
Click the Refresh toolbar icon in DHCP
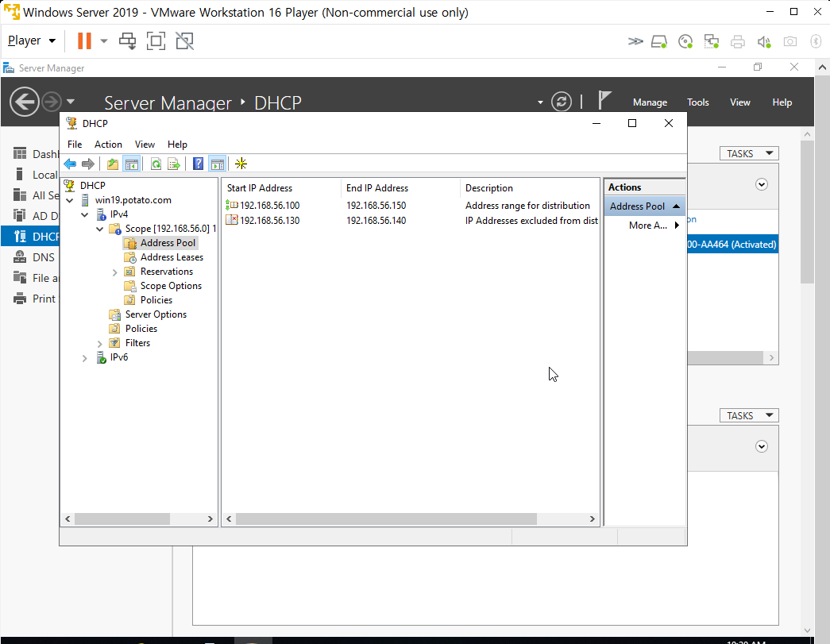tap(156, 164)
